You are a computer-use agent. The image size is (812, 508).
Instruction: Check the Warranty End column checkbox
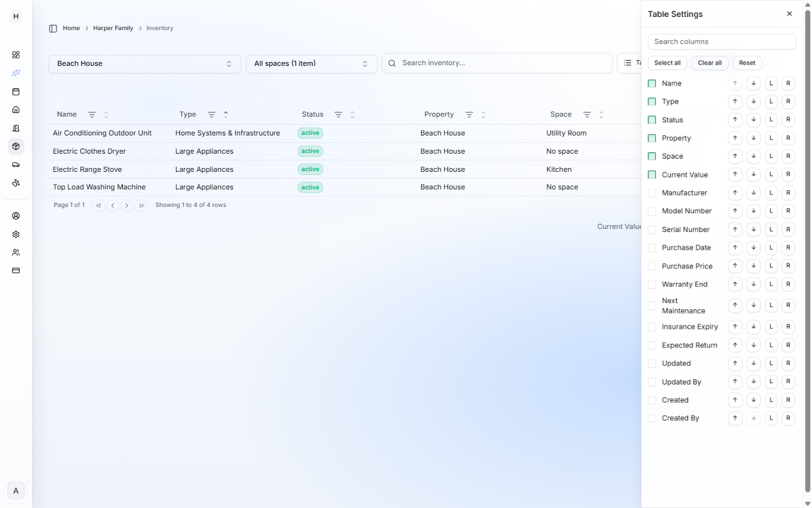(x=652, y=285)
